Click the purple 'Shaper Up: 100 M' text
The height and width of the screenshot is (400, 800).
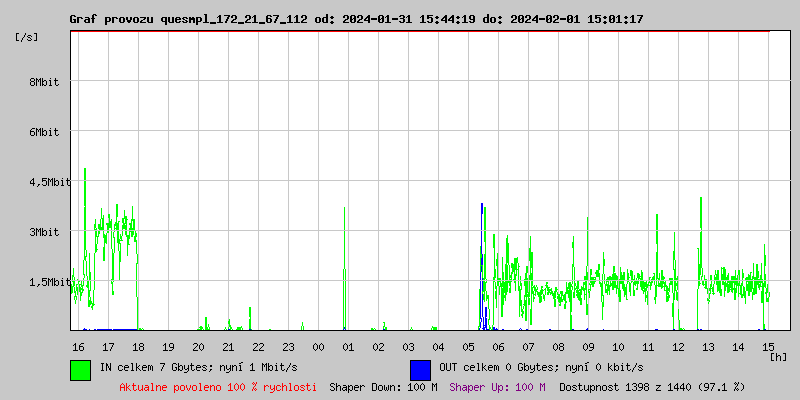498,386
